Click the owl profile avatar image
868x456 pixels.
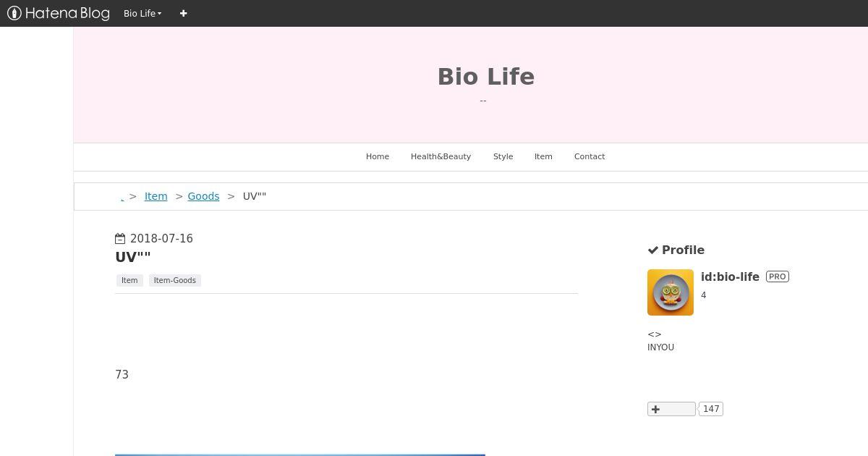671,292
